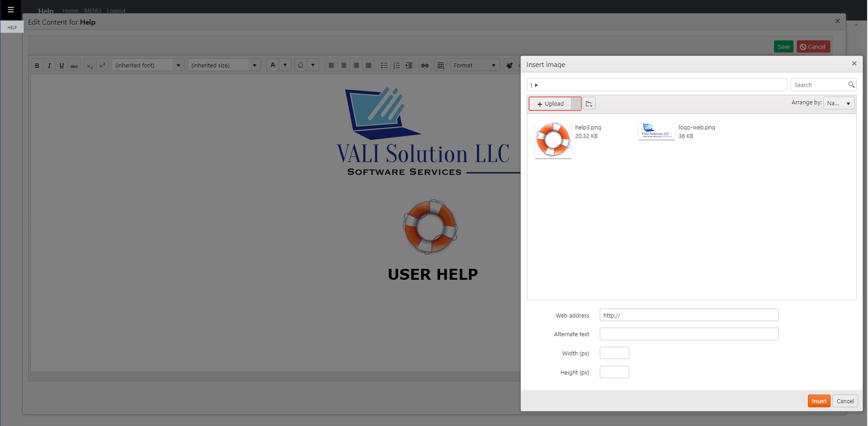Select the logo-web.png thumbnail
The width and height of the screenshot is (868, 426).
[x=656, y=131]
